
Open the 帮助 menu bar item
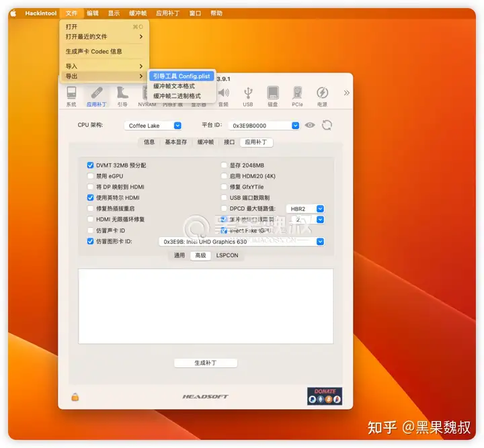point(216,13)
